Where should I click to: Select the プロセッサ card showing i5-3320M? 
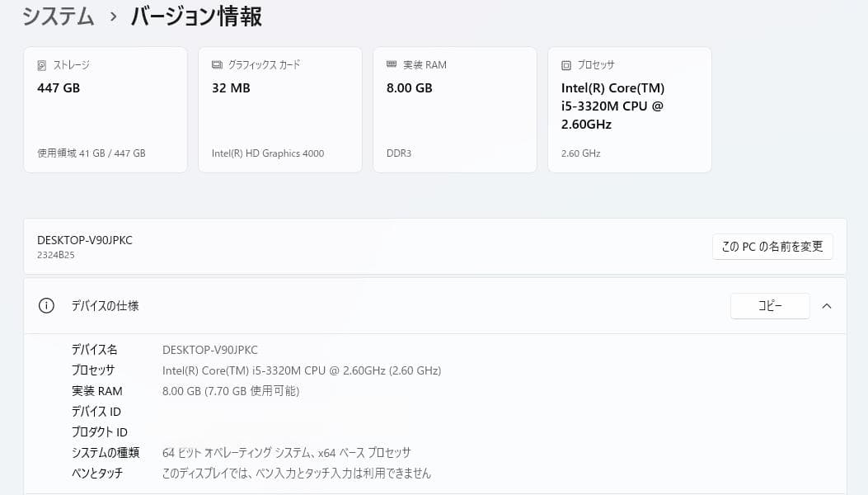(x=629, y=109)
